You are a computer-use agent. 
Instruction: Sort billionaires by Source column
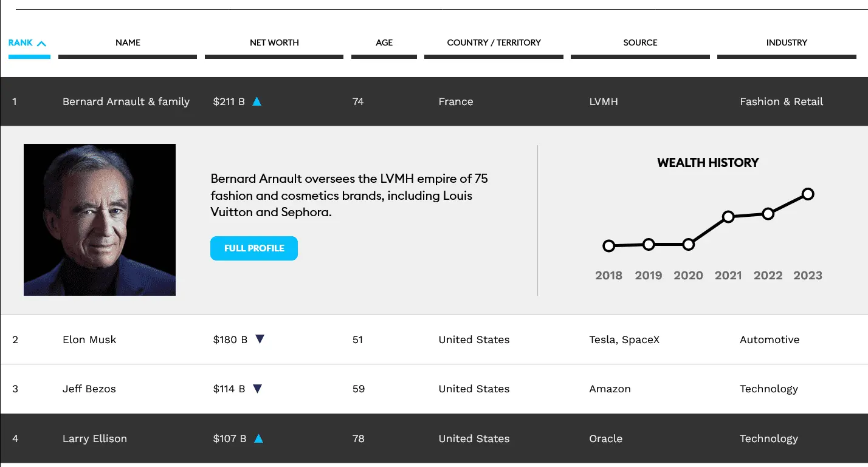pyautogui.click(x=640, y=43)
